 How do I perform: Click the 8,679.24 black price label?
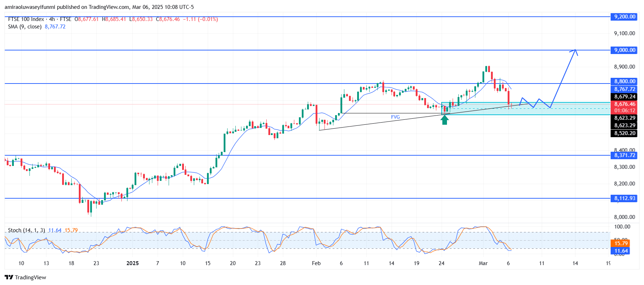point(624,97)
